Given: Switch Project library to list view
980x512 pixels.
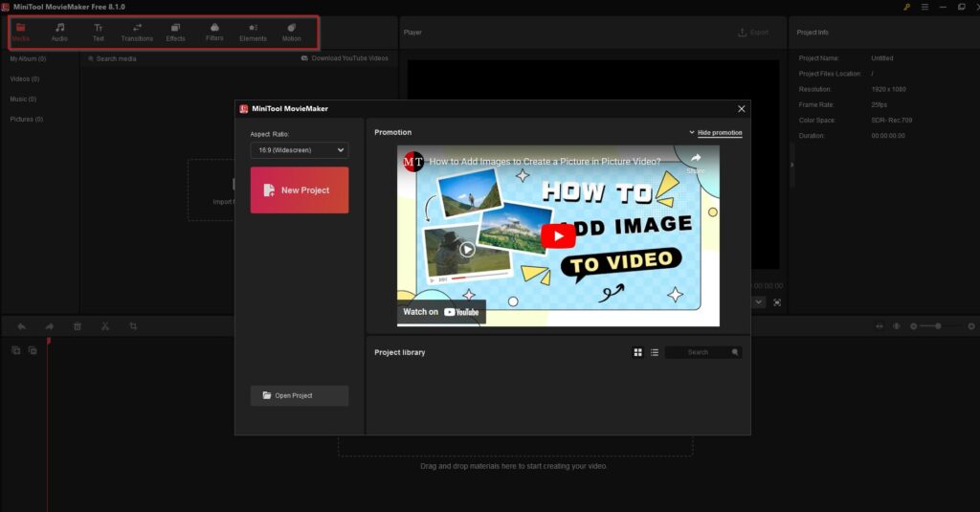Looking at the screenshot, I should coord(655,352).
